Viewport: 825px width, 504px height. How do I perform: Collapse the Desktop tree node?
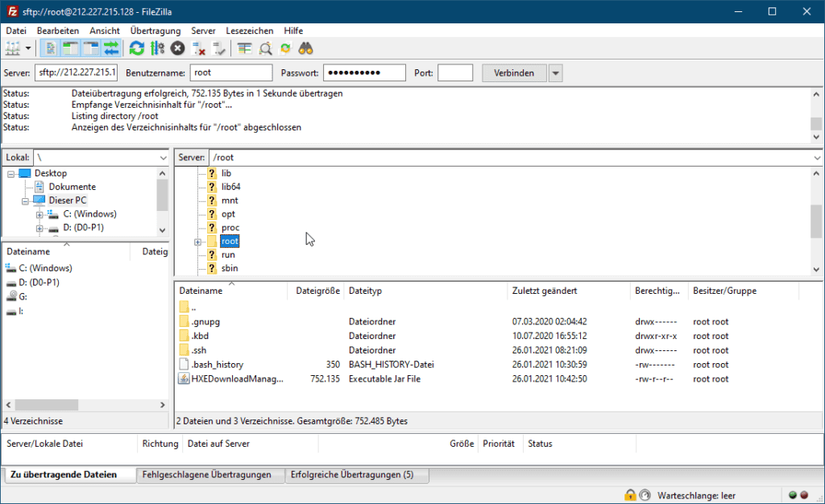coord(10,174)
